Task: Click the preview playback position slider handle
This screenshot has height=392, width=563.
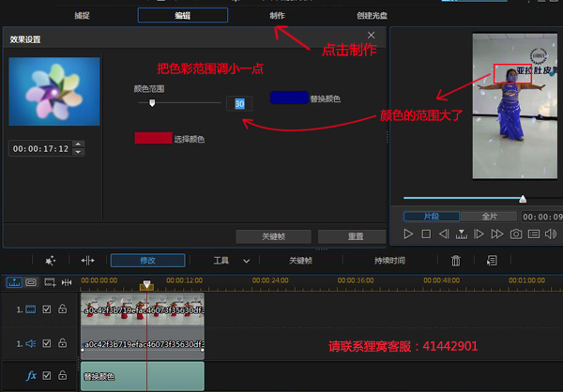Action: tap(523, 199)
